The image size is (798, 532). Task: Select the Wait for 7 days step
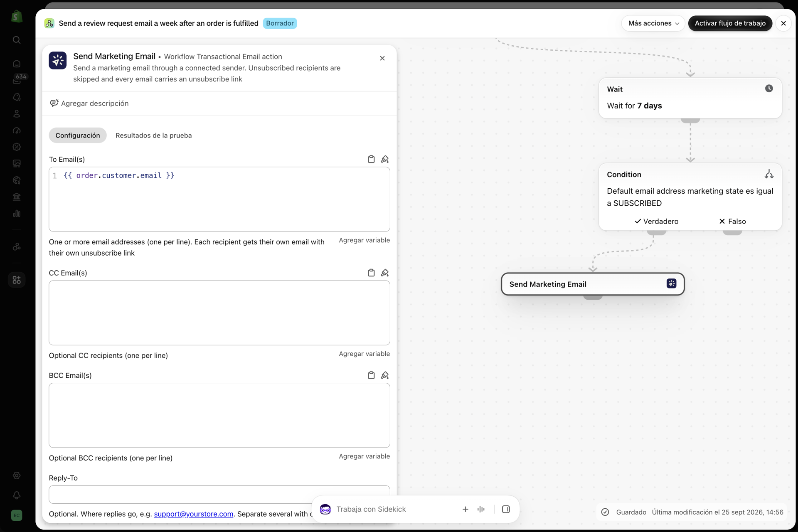(x=690, y=98)
